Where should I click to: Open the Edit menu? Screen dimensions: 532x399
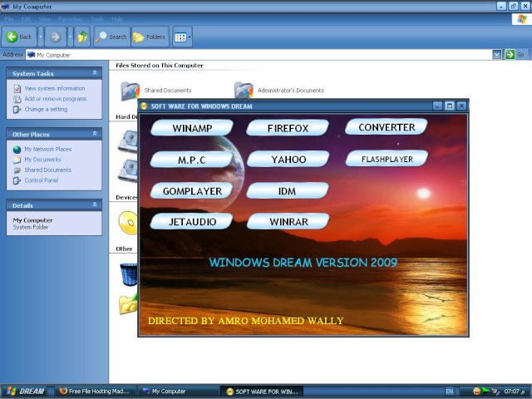[26, 19]
